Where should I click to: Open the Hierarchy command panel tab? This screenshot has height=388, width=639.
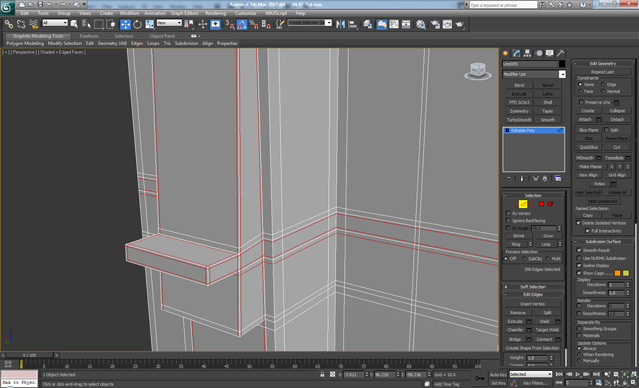528,53
